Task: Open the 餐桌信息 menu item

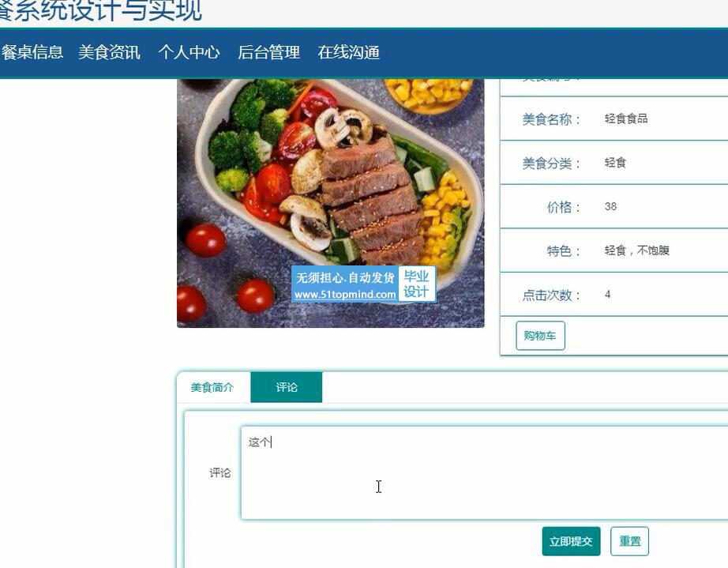Action: pyautogui.click(x=32, y=52)
